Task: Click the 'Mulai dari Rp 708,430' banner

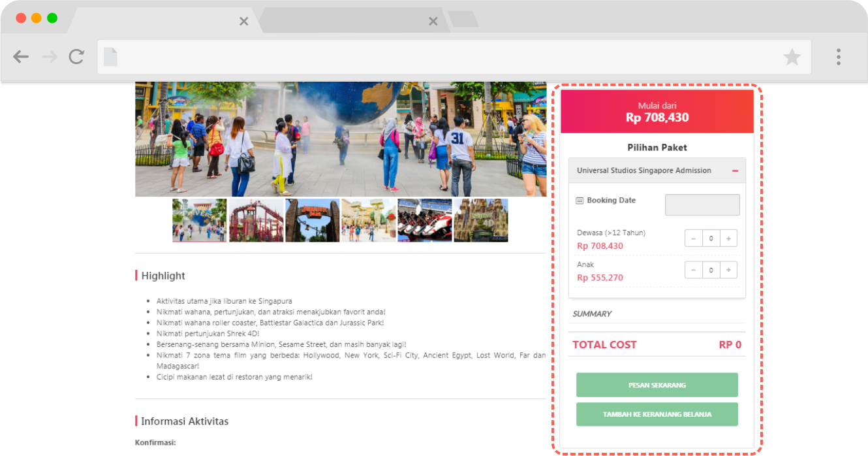Action: pyautogui.click(x=657, y=112)
